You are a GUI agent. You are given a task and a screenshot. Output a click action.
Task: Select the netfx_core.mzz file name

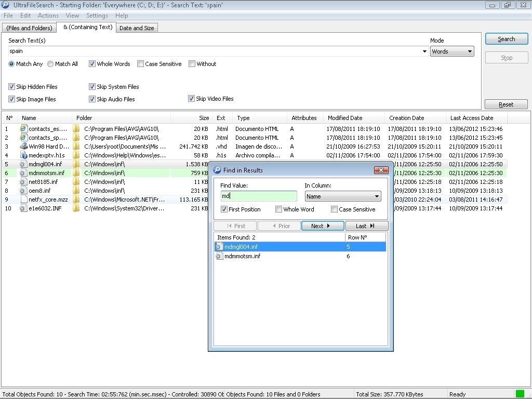(x=48, y=199)
